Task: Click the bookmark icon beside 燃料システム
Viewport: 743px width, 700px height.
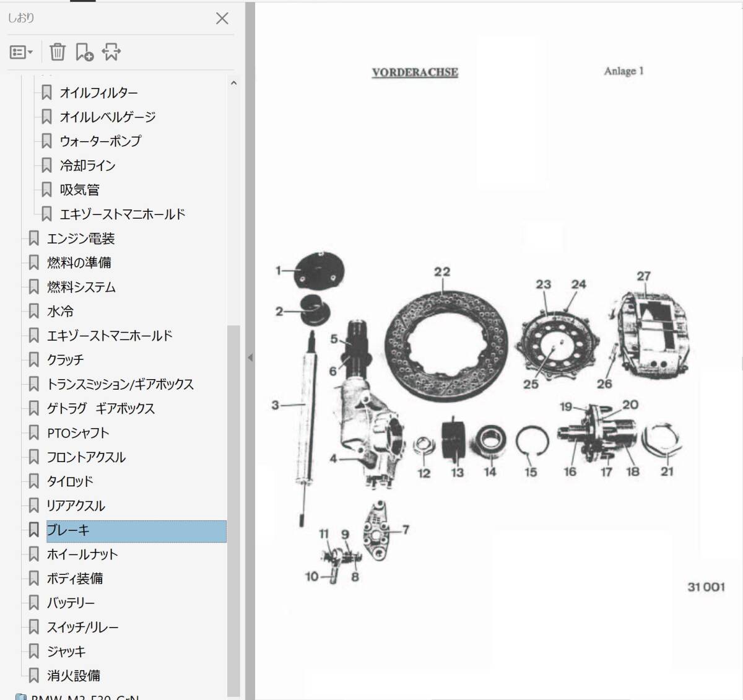Action: pos(34,287)
